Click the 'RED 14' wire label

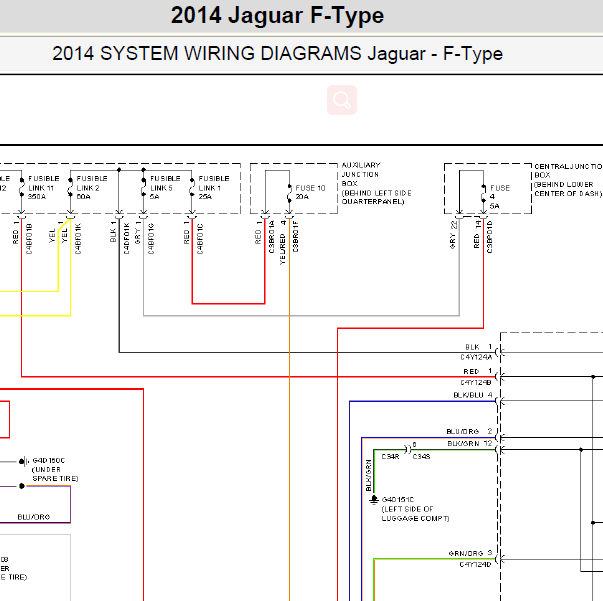[x=477, y=234]
